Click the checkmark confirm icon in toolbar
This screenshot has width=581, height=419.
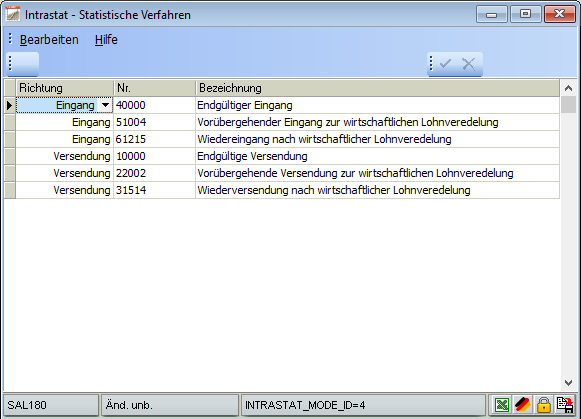click(445, 64)
